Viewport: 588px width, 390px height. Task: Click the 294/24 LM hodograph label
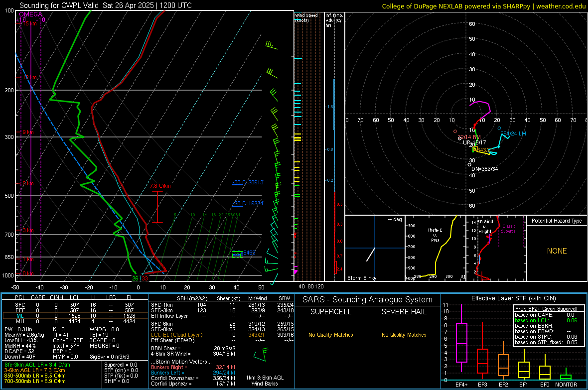pos(513,133)
